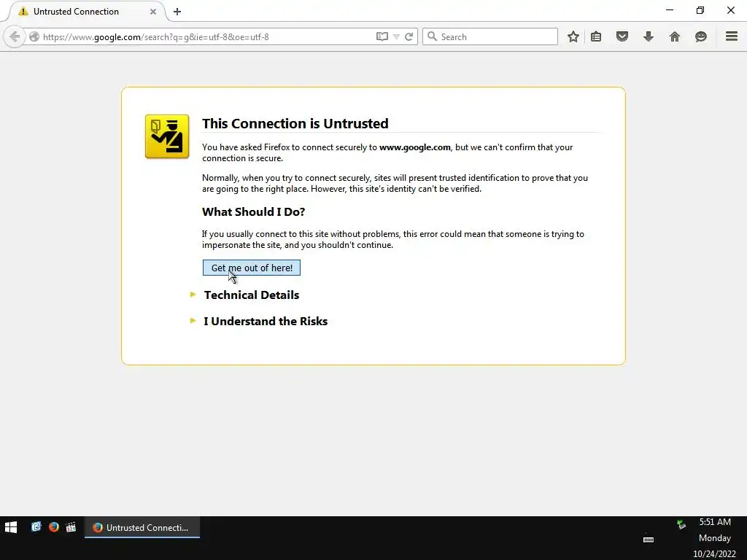The image size is (747, 560).
Task: Open Reader View from the address bar
Action: [382, 36]
